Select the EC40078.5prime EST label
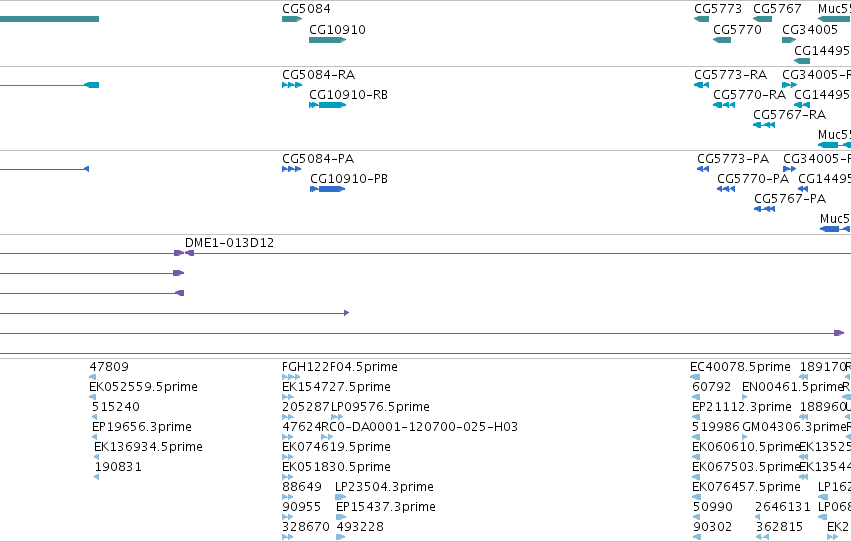Image resolution: width=851 pixels, height=542 pixels. click(740, 367)
